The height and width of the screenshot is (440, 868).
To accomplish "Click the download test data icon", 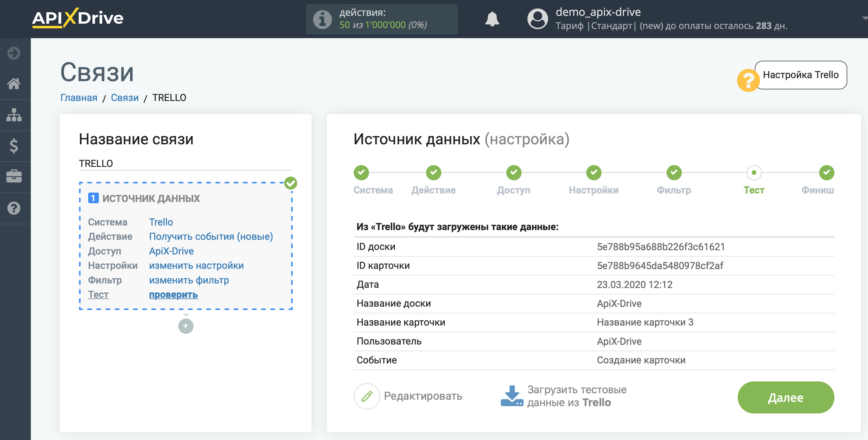I will point(512,396).
